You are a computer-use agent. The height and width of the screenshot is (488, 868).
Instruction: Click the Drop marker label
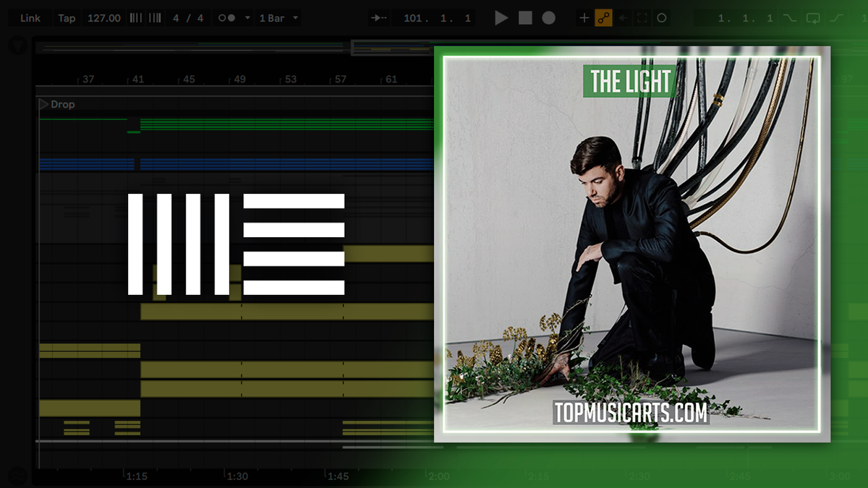(63, 103)
